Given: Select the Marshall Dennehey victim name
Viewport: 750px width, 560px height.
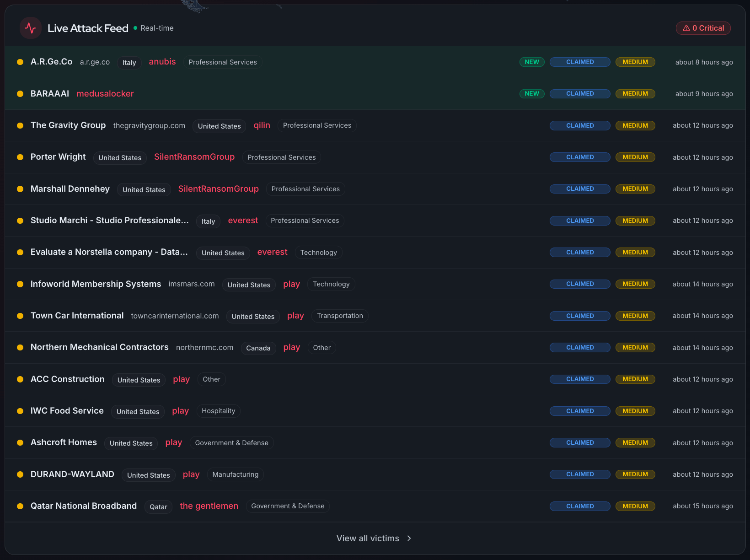Looking at the screenshot, I should (x=70, y=189).
